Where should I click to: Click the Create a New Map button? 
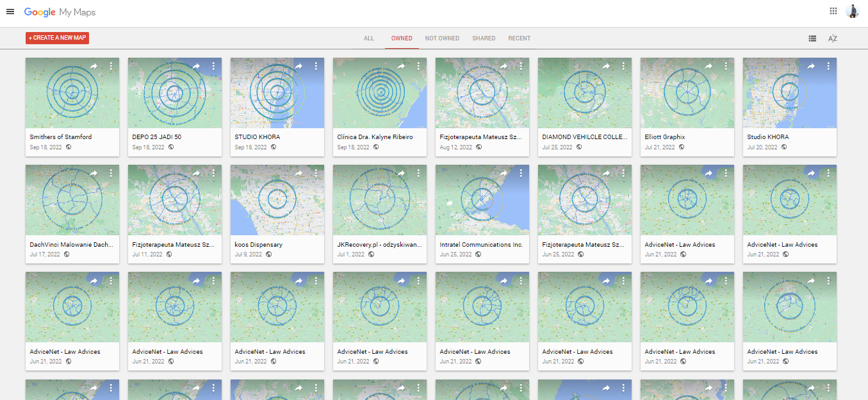coord(58,38)
